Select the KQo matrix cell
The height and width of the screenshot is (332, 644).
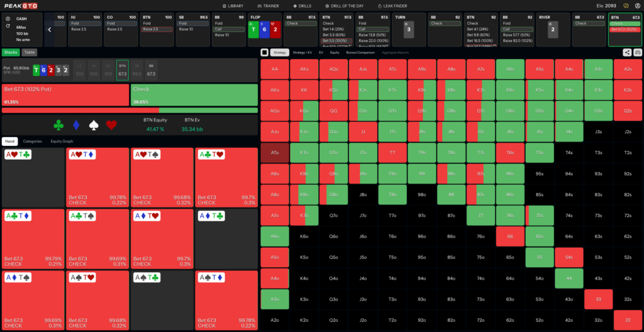304,111
